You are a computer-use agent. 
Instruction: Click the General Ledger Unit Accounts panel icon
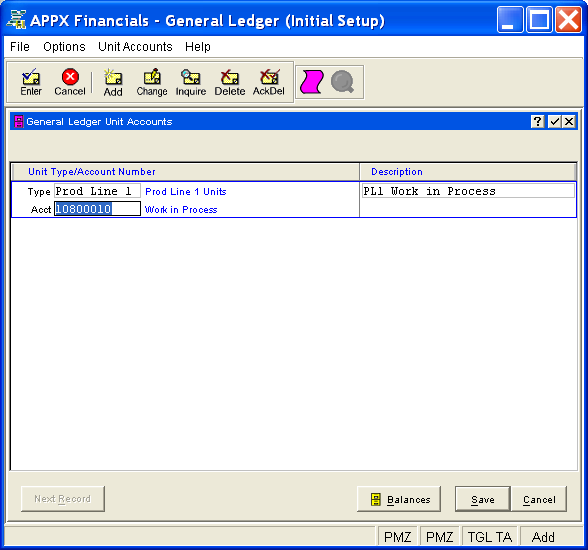pos(18,121)
